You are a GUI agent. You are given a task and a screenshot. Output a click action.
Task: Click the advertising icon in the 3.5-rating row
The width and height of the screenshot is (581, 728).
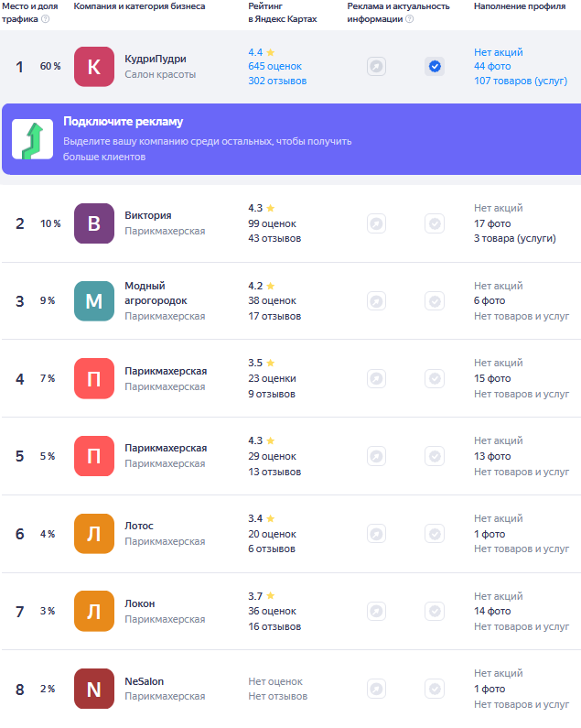pyautogui.click(x=376, y=379)
